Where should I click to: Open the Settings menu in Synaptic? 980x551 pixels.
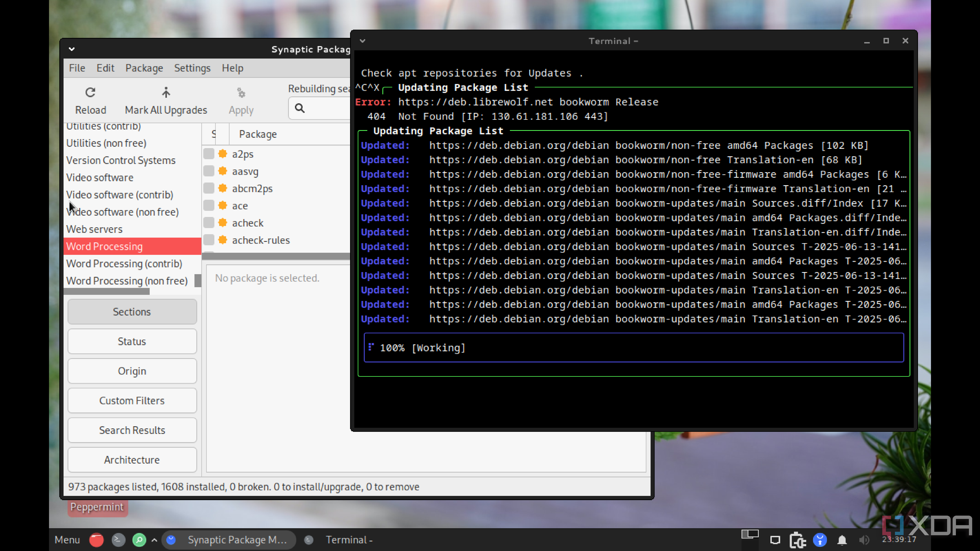(192, 68)
